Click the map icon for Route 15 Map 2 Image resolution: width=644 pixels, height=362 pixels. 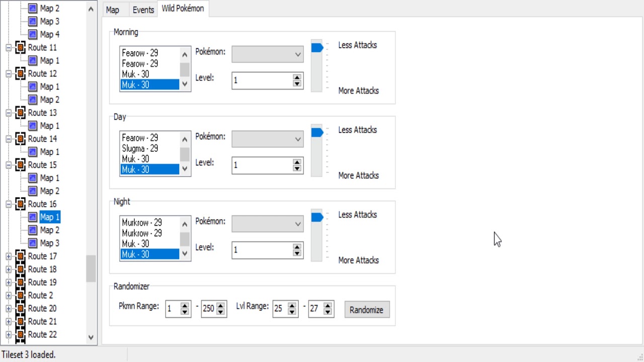pyautogui.click(x=33, y=191)
